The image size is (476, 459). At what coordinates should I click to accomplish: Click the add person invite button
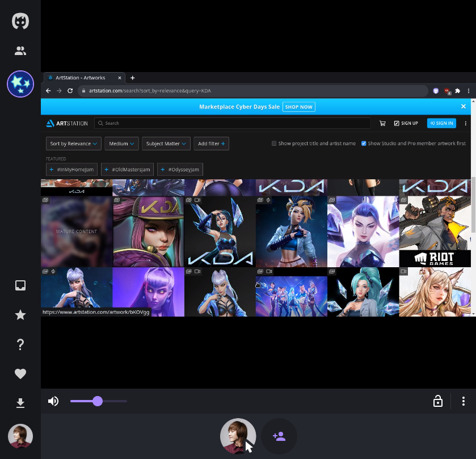coord(279,436)
